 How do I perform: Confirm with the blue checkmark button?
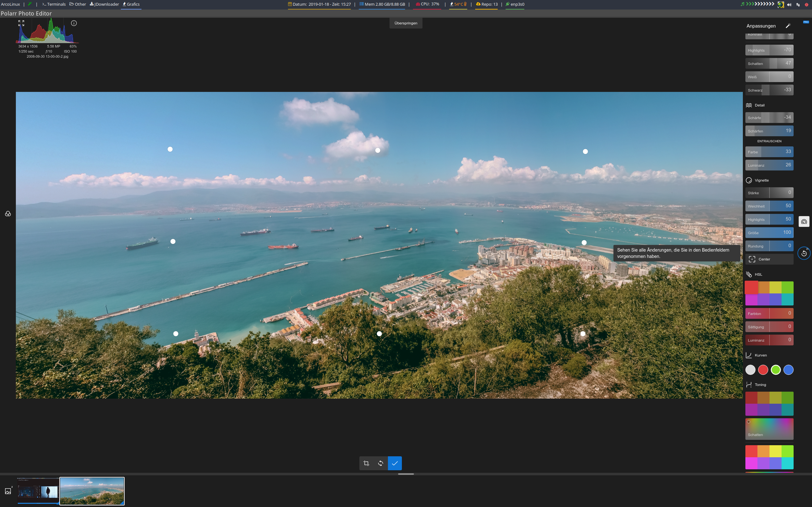395,463
